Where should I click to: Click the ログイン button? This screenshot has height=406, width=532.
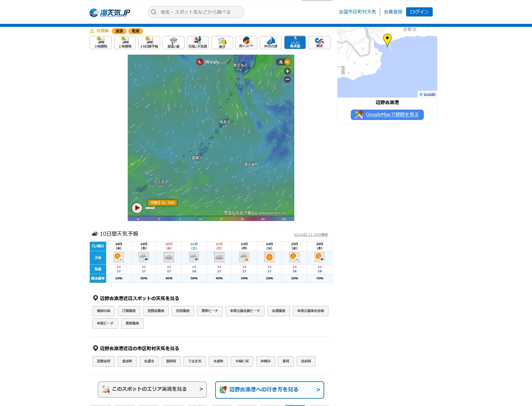point(419,12)
